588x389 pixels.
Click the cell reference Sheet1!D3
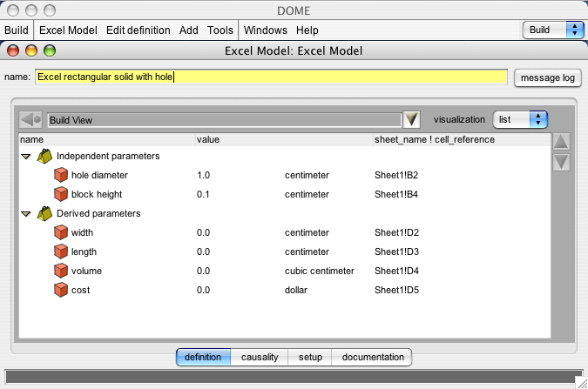coord(396,252)
